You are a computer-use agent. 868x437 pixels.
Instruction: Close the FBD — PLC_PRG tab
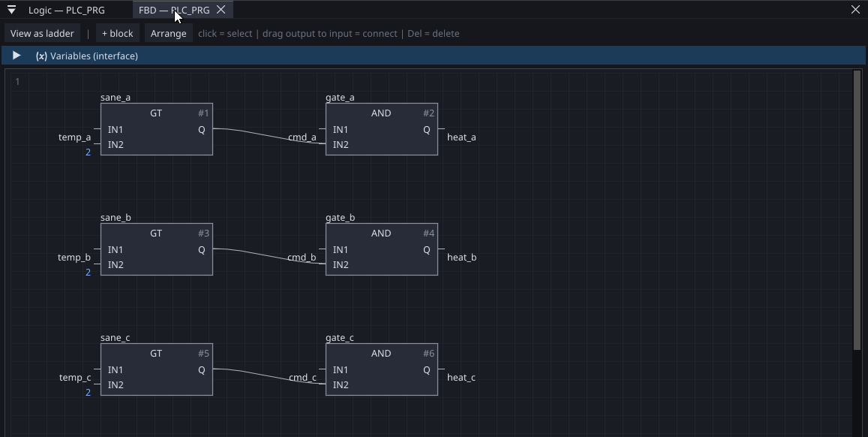tap(221, 10)
